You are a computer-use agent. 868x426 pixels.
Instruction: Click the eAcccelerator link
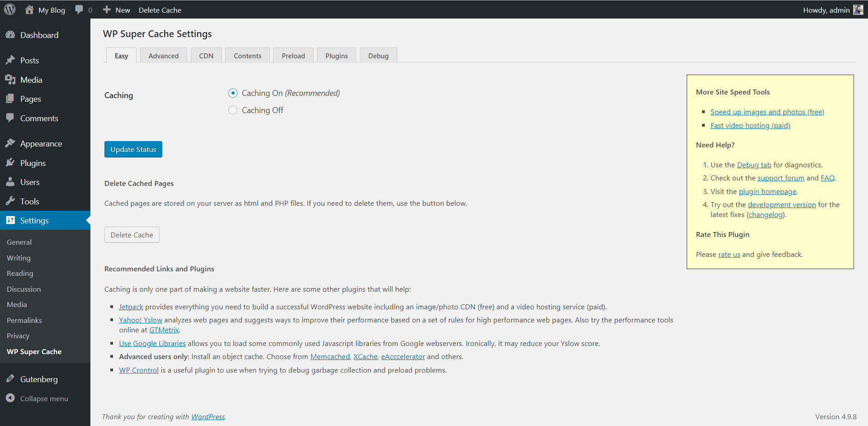[x=403, y=356]
